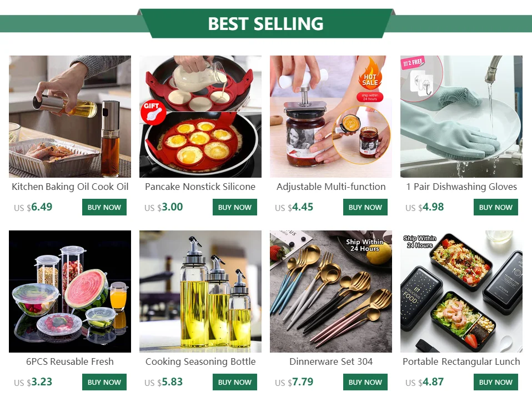
Task: Click BUY NOW for the $7.79 dinnerware set
Action: tap(365, 382)
